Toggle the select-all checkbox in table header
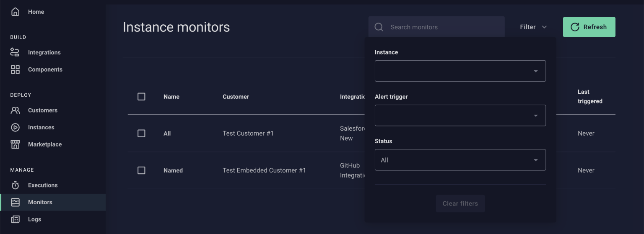Screen dimensions: 644x234 pos(141,97)
